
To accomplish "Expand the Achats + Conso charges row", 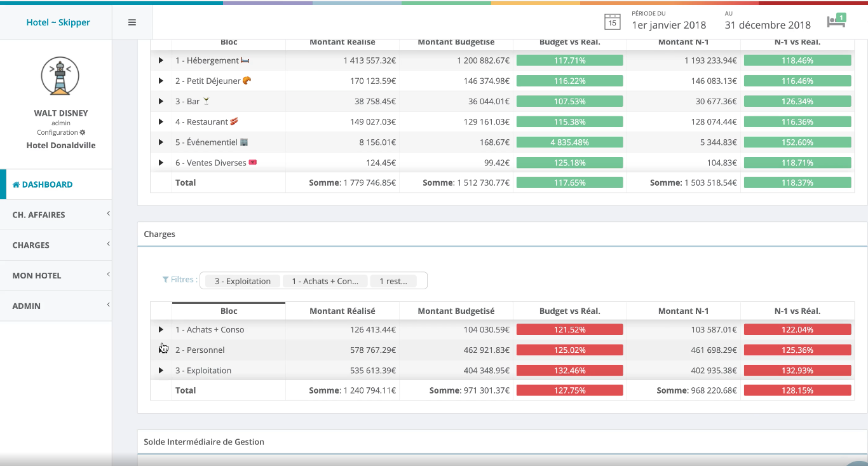I will pyautogui.click(x=161, y=329).
